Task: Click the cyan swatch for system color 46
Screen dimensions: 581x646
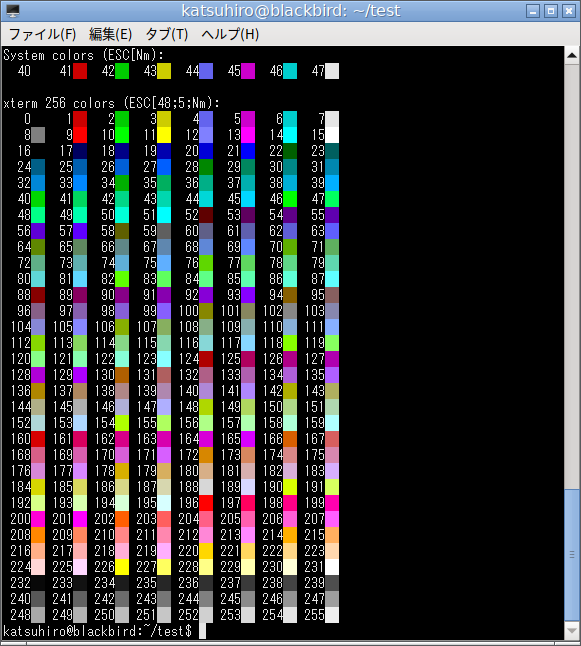Action: pyautogui.click(x=290, y=71)
